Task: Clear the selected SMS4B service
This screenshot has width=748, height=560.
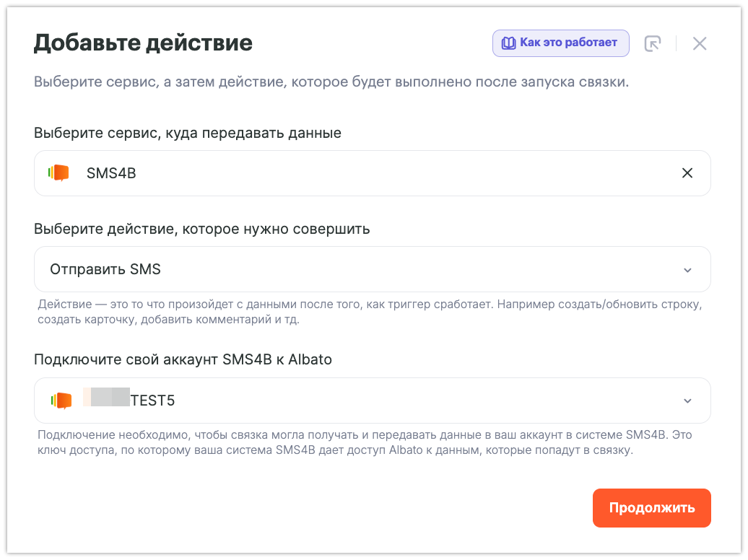Action: click(x=687, y=173)
